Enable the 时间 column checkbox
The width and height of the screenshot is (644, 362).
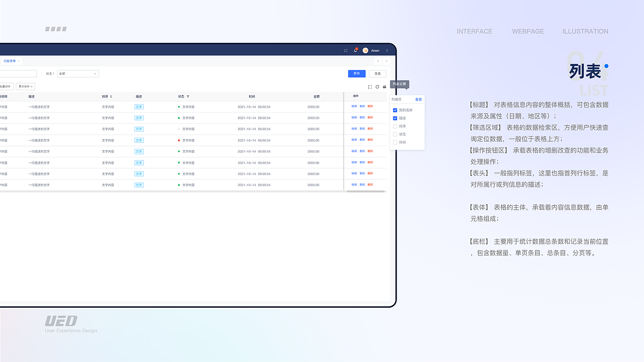395,142
